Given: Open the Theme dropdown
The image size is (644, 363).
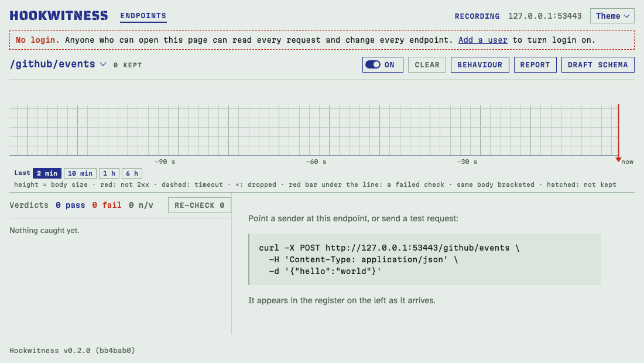Looking at the screenshot, I should pyautogui.click(x=612, y=16).
